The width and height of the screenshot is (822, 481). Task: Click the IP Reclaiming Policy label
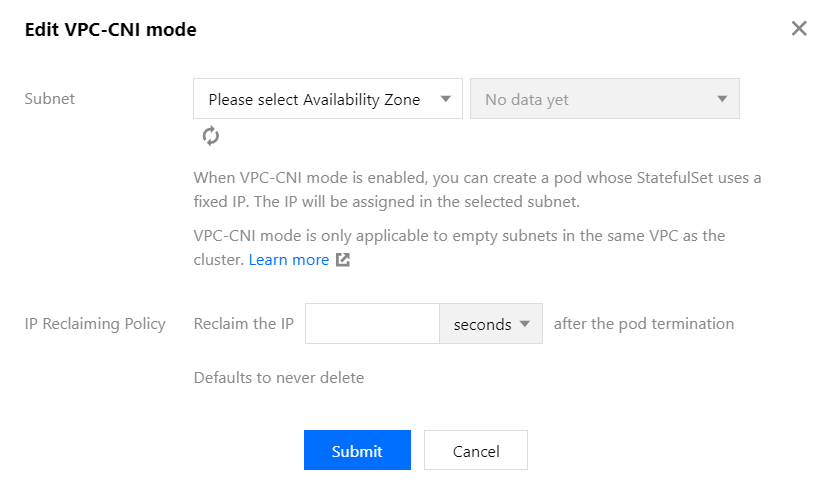pyautogui.click(x=95, y=324)
